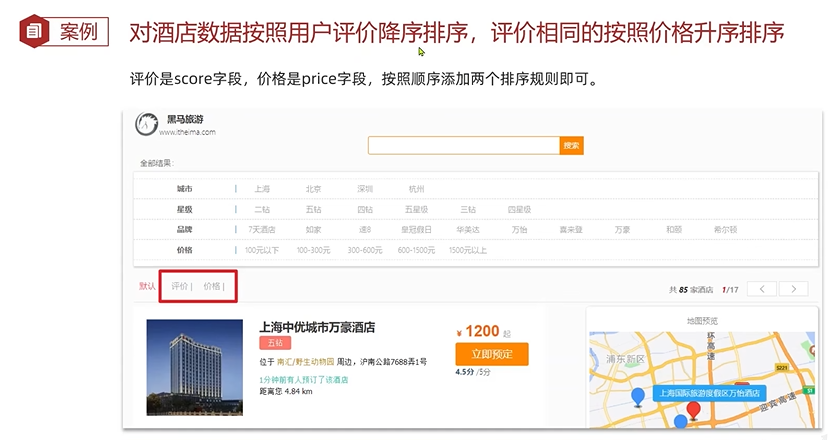
Task: Sort hotels by 评价 rating
Action: tap(179, 286)
